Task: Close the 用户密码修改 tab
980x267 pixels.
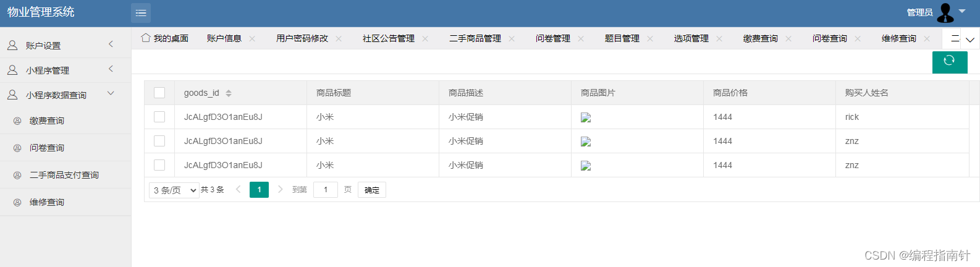Action: (339, 38)
